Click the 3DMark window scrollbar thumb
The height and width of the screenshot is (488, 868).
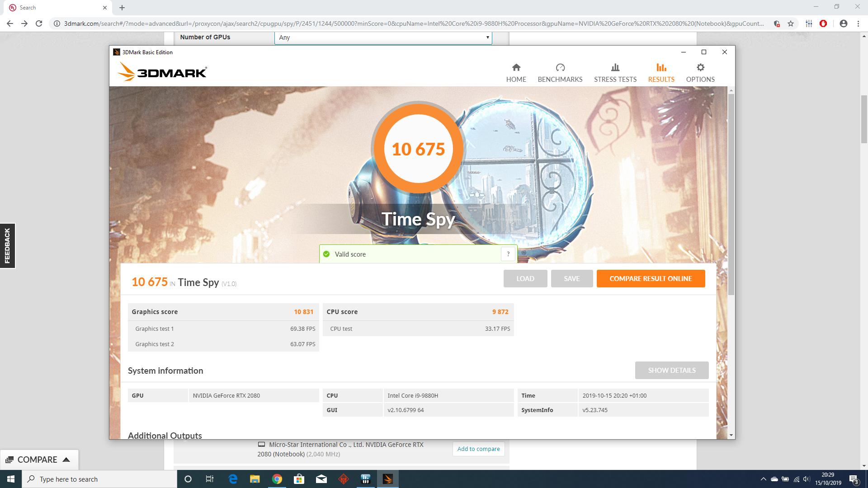click(731, 195)
